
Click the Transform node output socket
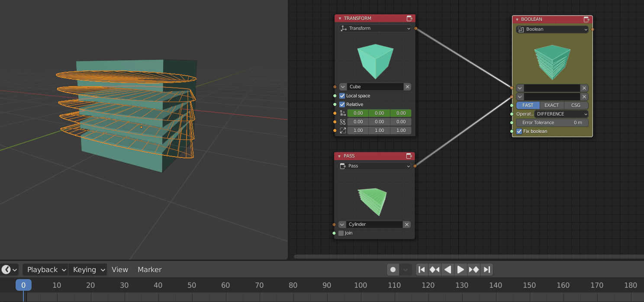point(416,28)
